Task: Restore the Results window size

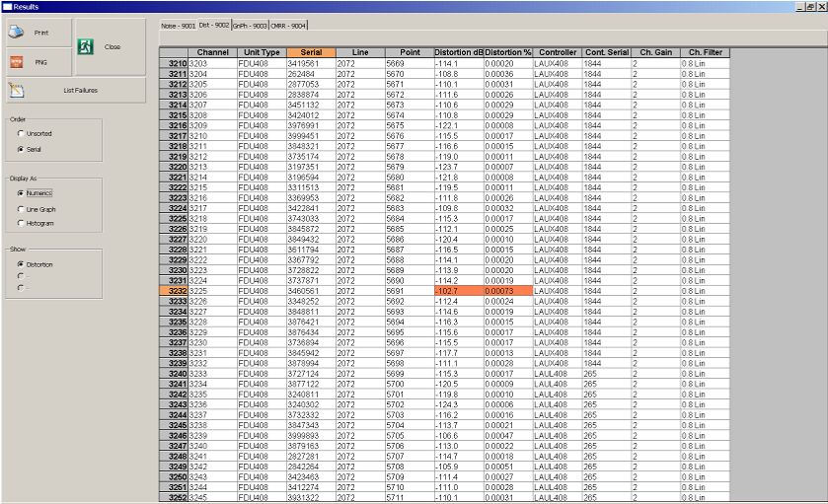Action: [x=809, y=7]
